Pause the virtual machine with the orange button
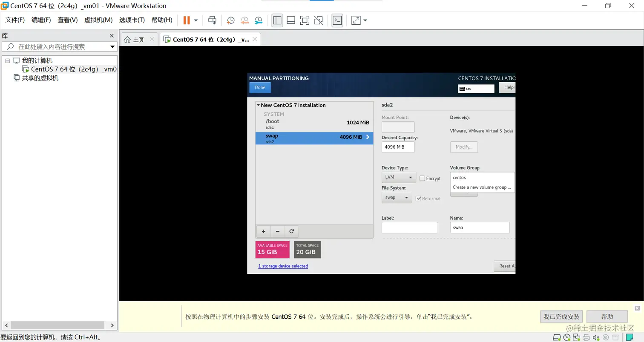644x342 pixels. click(x=187, y=20)
